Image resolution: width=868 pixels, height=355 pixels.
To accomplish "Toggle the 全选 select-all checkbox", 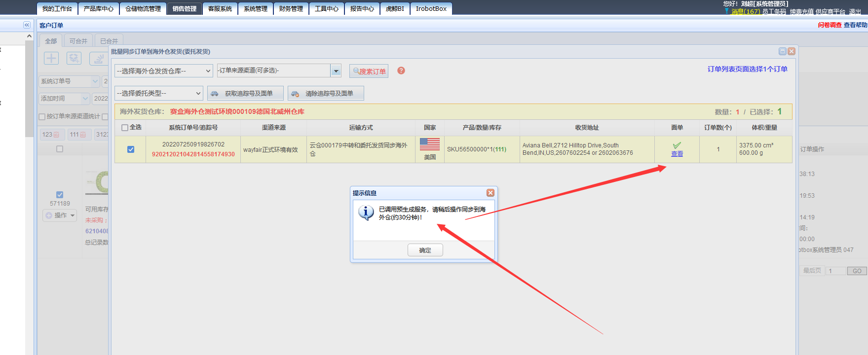I will coord(125,128).
